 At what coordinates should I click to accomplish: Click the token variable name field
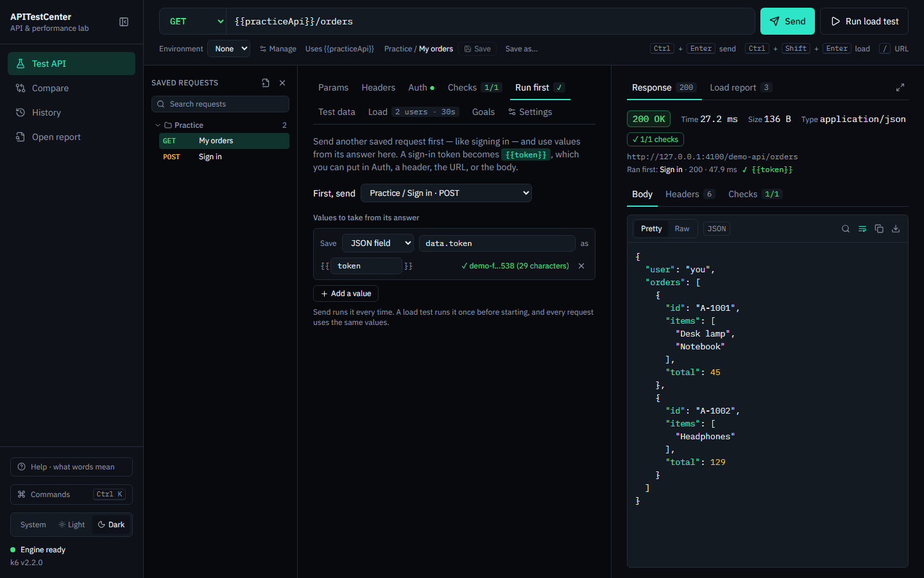366,266
